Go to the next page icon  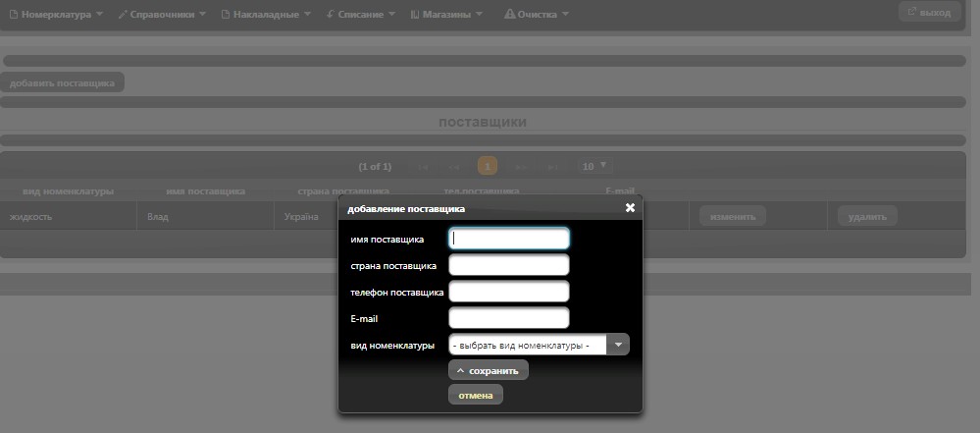[521, 167]
